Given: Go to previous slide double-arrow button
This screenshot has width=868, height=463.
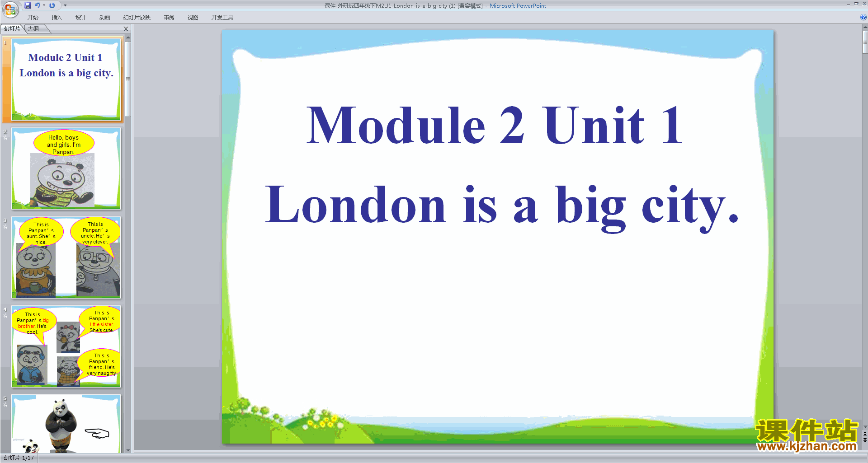Looking at the screenshot, I should [865, 434].
